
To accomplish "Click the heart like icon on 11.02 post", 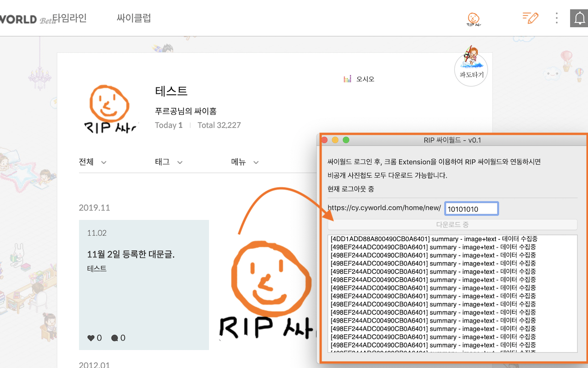I will (x=91, y=338).
